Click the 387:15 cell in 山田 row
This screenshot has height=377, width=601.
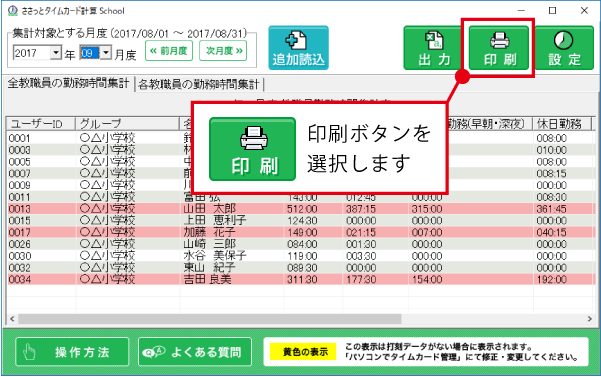(x=361, y=209)
